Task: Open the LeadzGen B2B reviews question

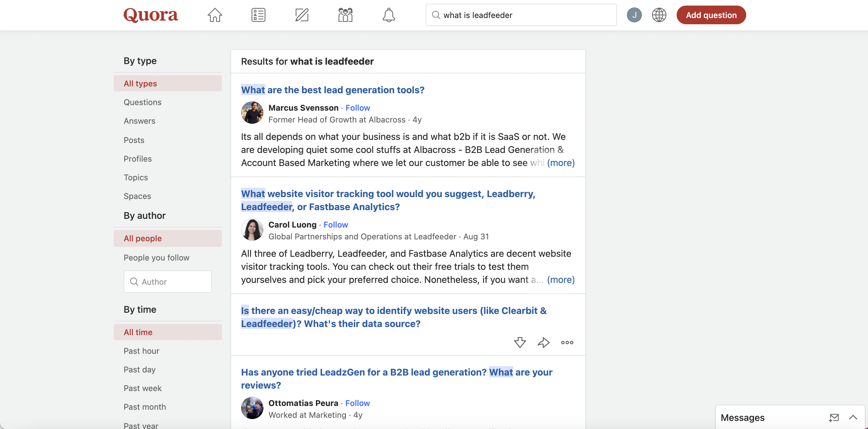Action: (397, 378)
